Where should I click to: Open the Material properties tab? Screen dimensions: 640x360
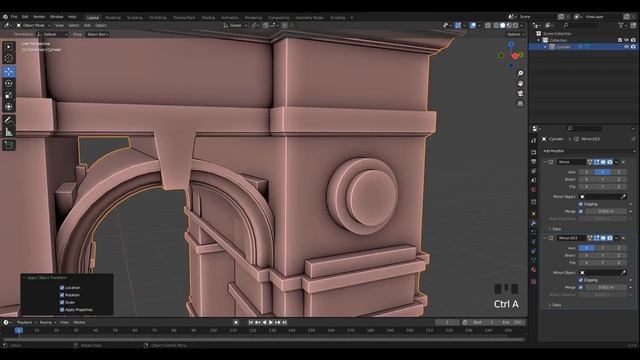pyautogui.click(x=533, y=270)
